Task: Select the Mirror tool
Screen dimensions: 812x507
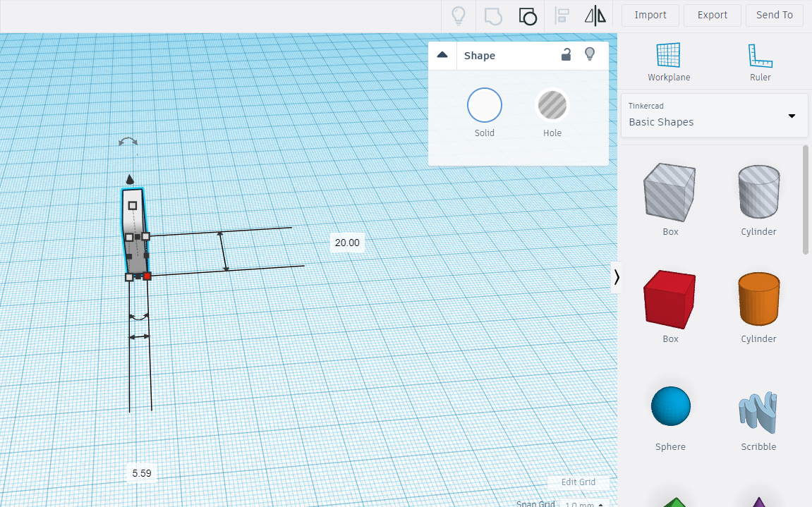Action: (595, 16)
